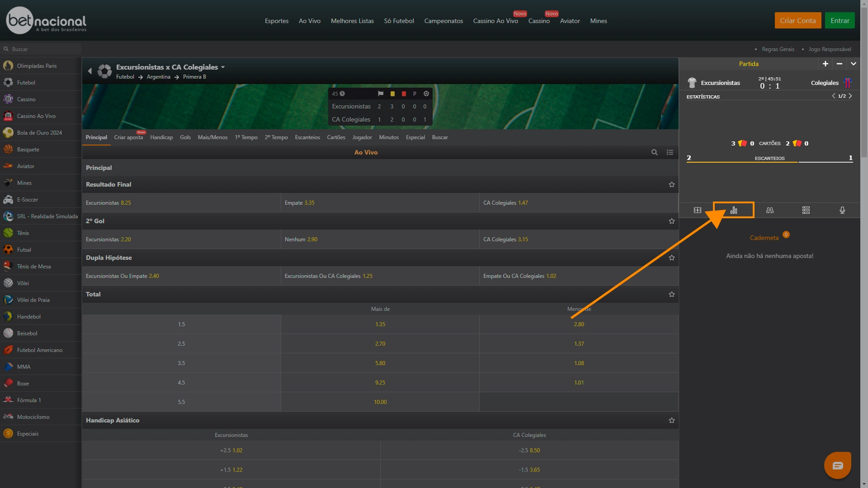Open Tênis in sidebar
868x488 pixels.
[x=41, y=233]
